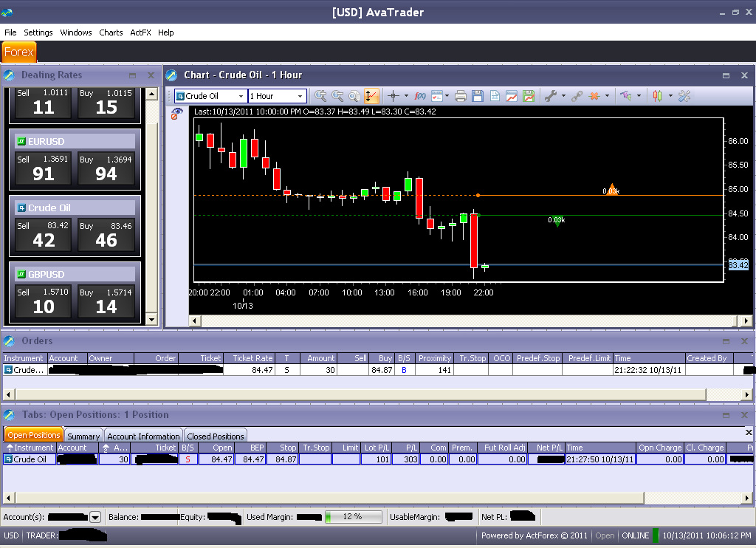Screen dimensions: 756x548
Task: Open chart settings wrench icon
Action: 550,96
